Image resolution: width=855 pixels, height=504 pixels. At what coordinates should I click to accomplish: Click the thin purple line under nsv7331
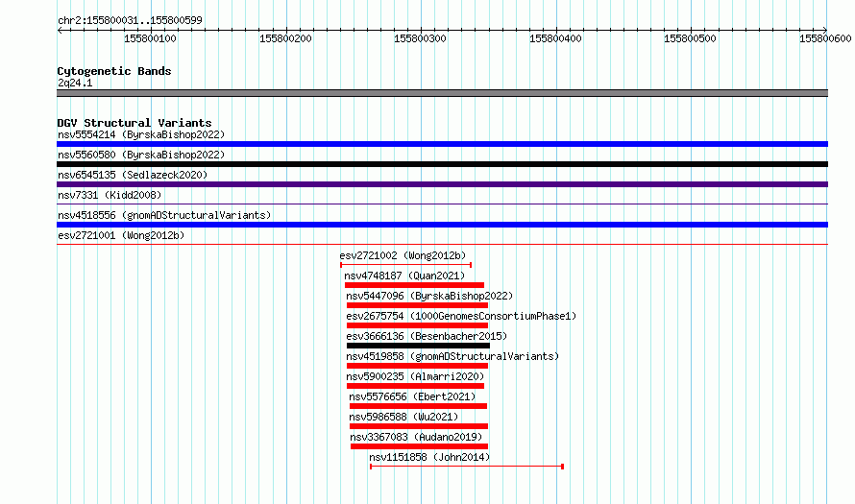(442, 204)
